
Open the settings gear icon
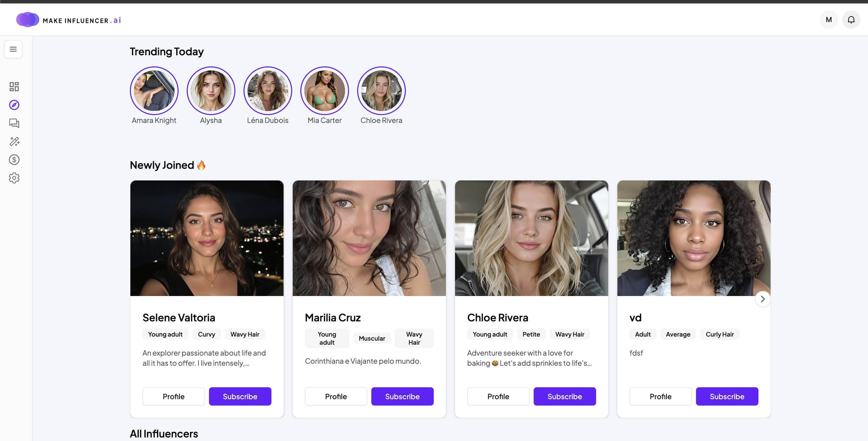tap(14, 178)
